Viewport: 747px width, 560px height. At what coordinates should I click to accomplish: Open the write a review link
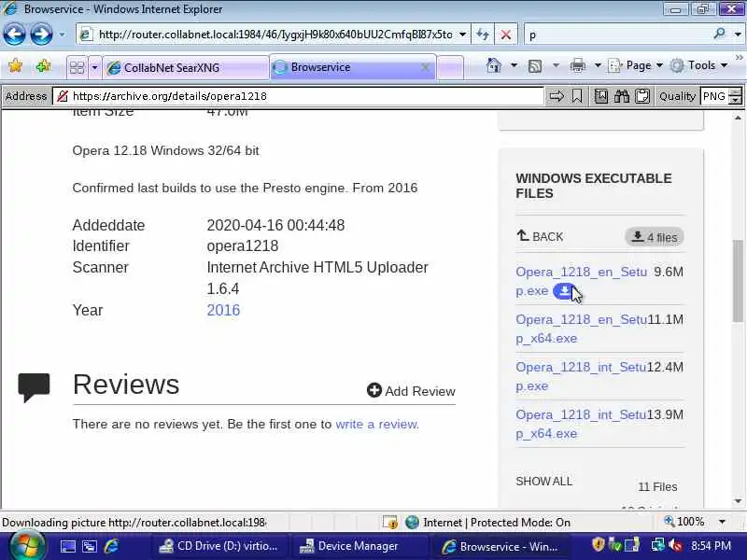pos(377,424)
